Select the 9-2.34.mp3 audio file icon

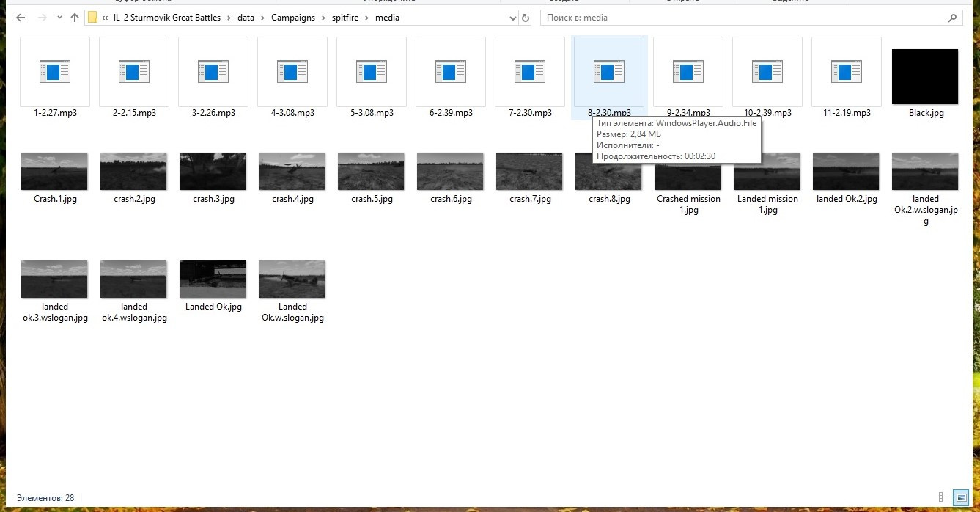[688, 72]
